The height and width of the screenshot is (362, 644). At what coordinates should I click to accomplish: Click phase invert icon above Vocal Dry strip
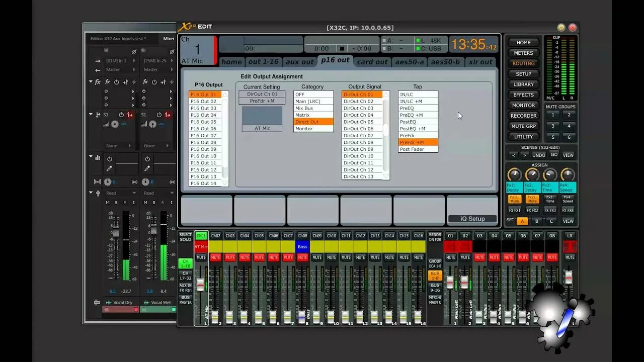click(134, 51)
